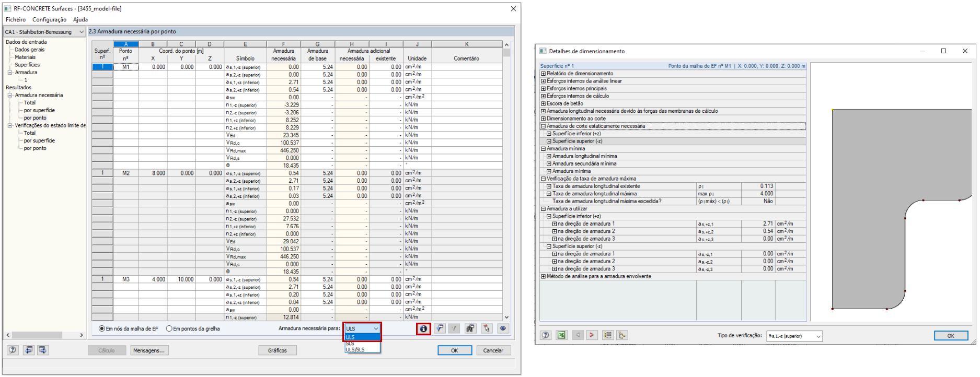Click the M2 point cell in table
The image size is (980, 377).
(126, 173)
